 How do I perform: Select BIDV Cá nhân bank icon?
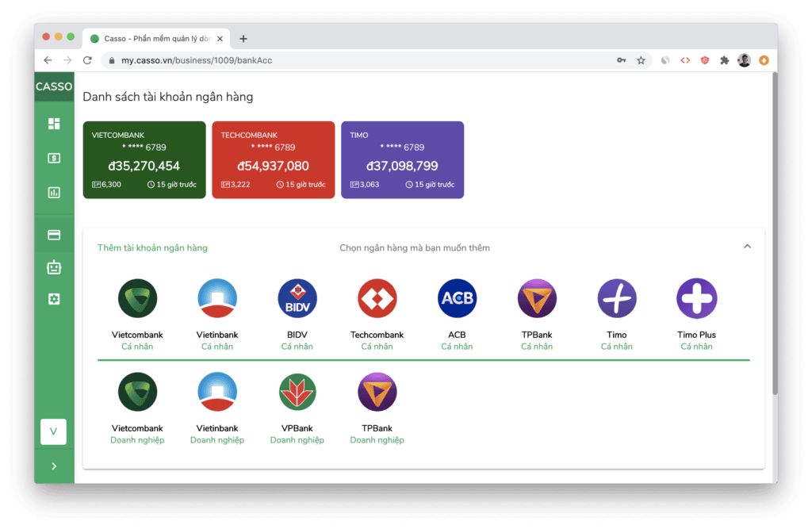[297, 298]
